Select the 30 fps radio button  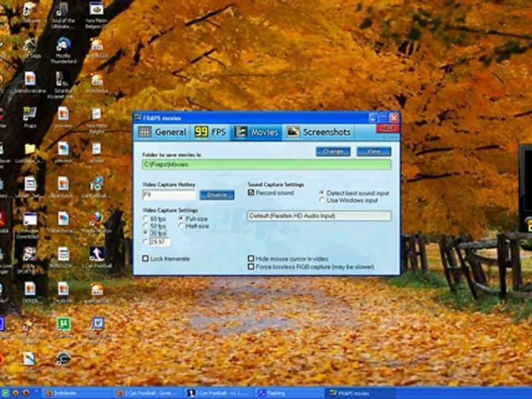click(146, 233)
